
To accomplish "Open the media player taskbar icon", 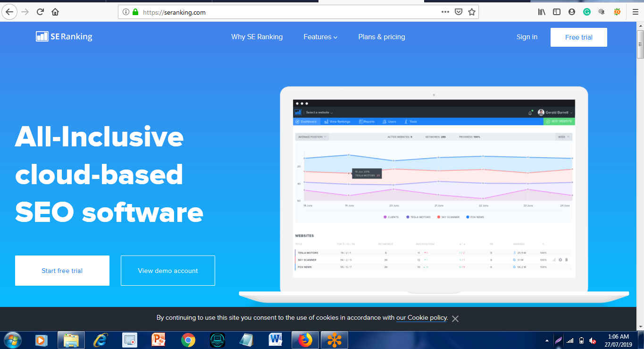I will coord(42,340).
